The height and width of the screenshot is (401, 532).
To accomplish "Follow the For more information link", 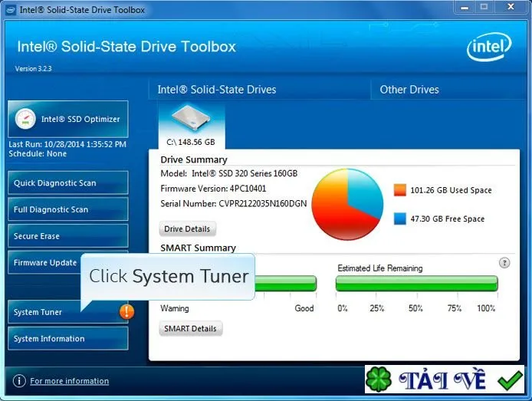I will 70,381.
